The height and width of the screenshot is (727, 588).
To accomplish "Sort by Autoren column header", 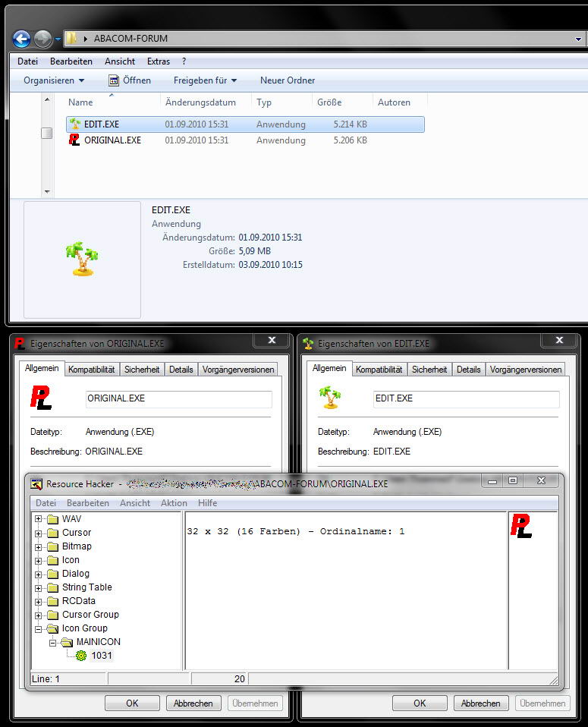I will click(x=394, y=102).
